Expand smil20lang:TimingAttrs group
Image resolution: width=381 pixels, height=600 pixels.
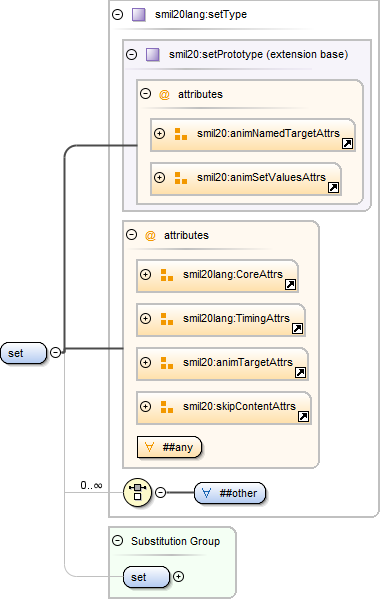click(146, 318)
